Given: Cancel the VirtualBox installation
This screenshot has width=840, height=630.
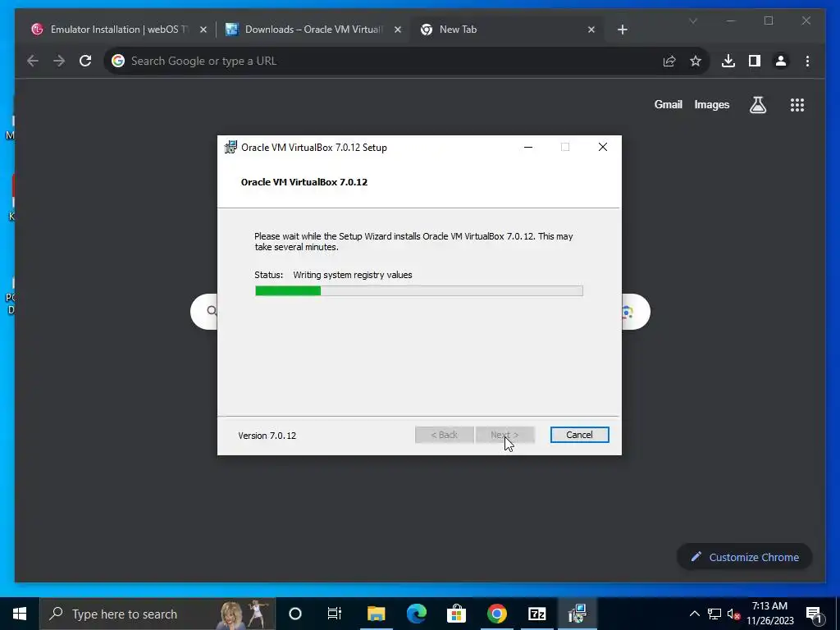Looking at the screenshot, I should pyautogui.click(x=579, y=435).
